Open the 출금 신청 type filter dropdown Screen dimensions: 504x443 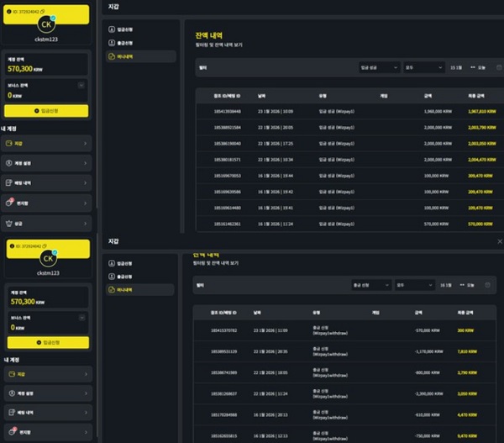click(x=370, y=285)
